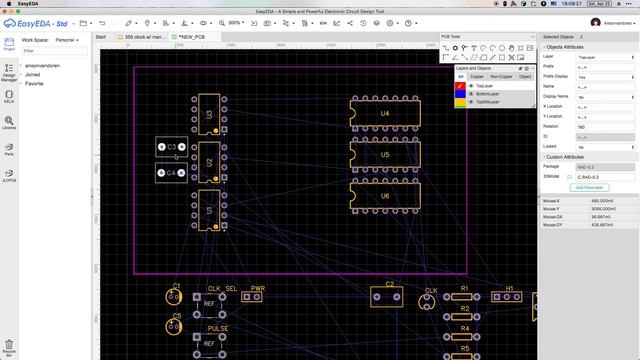Select the Image tool in PCB Tools

pyautogui.click(x=530, y=48)
